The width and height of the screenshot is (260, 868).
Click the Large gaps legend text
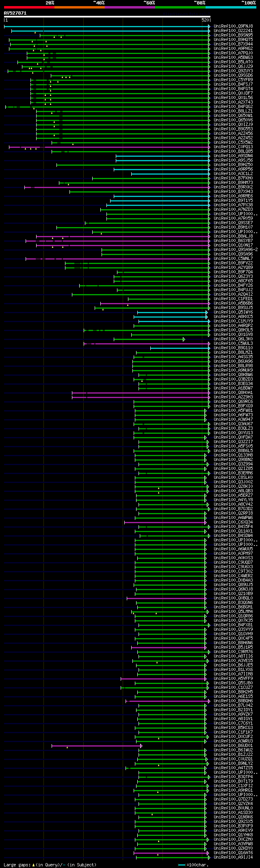[50, 864]
